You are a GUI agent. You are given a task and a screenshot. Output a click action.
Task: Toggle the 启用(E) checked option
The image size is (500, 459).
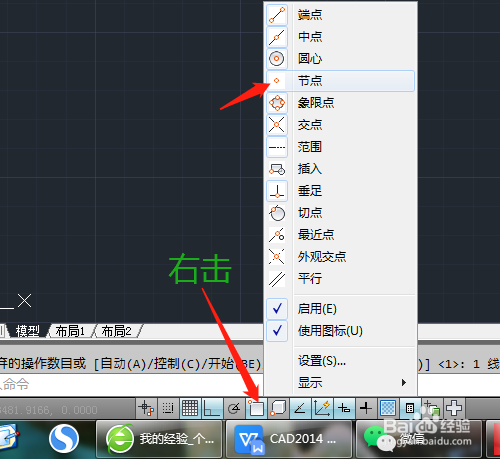click(340, 309)
